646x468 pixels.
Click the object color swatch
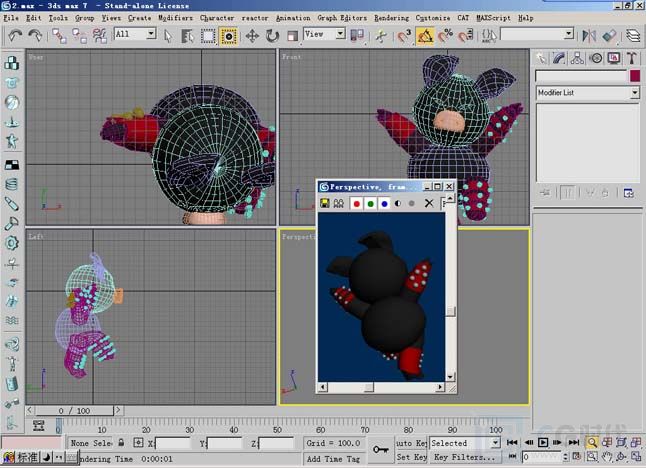coord(635,76)
